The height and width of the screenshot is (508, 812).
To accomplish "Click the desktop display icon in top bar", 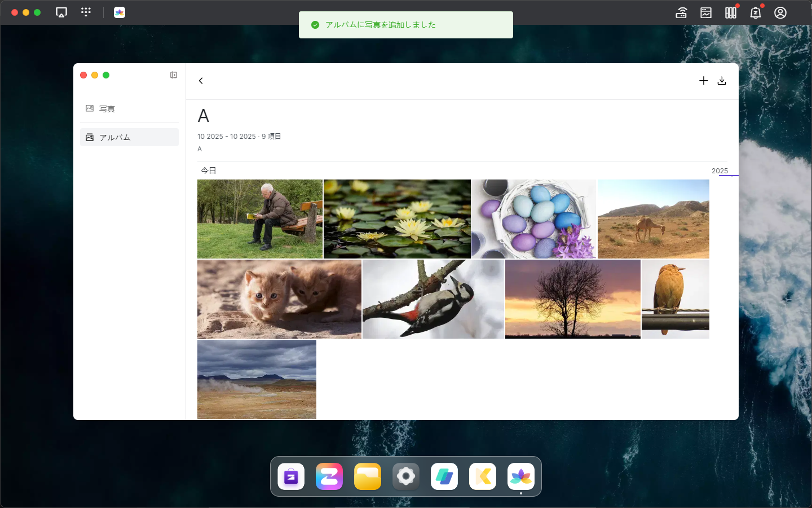I will coord(61,12).
